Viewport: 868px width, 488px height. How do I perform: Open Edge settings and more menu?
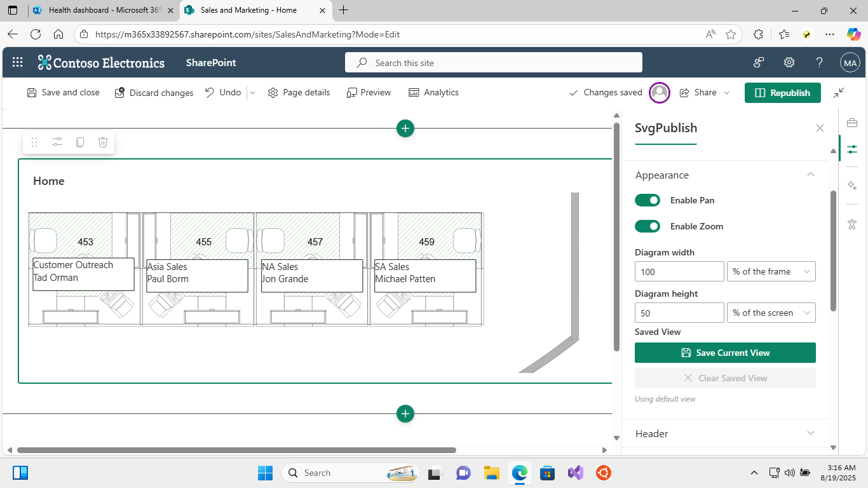click(x=830, y=34)
